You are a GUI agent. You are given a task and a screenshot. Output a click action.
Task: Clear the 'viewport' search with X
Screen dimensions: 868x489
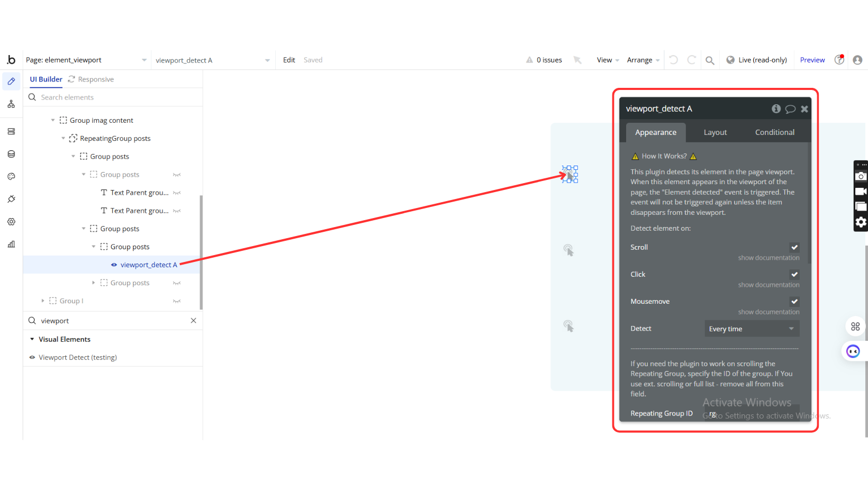pyautogui.click(x=194, y=321)
